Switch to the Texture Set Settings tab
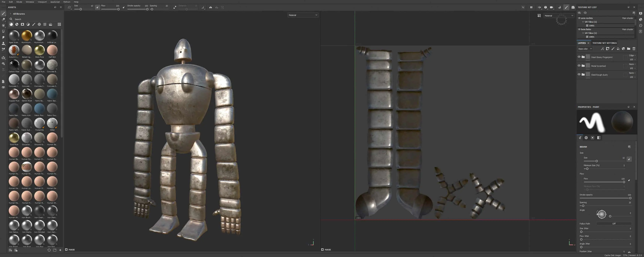This screenshot has height=257, width=644. 604,43
